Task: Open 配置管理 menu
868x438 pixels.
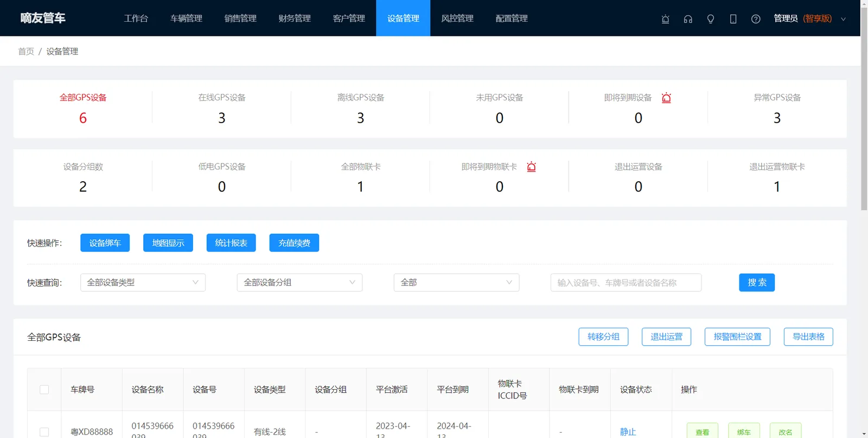Action: coord(512,18)
